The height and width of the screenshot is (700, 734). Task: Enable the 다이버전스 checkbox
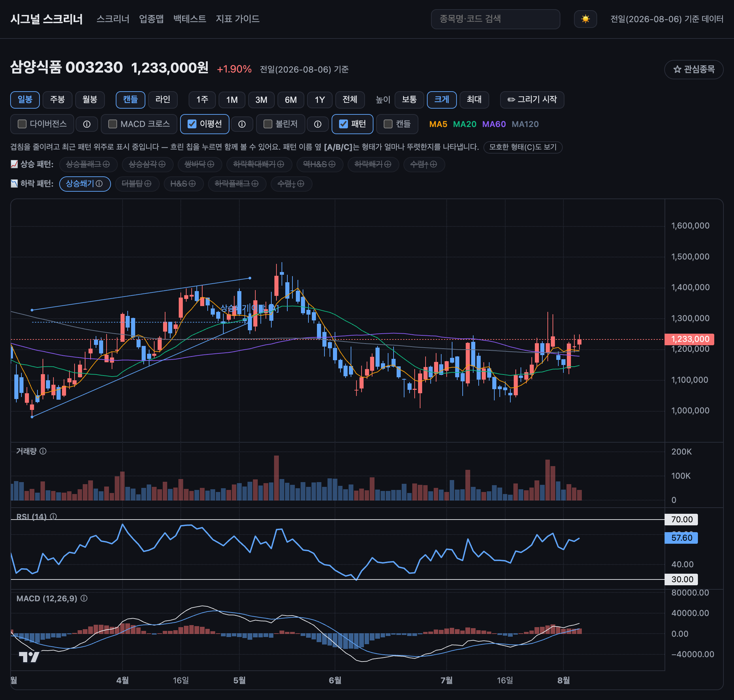(22, 124)
